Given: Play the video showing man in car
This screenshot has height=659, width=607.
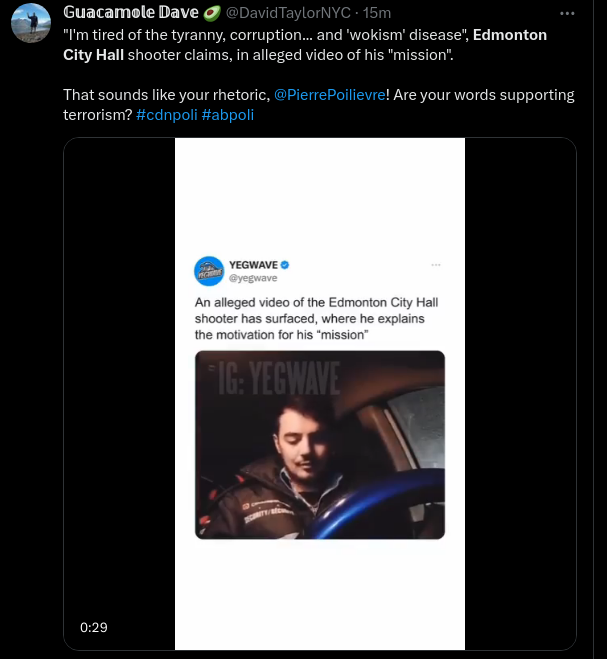Looking at the screenshot, I should click(319, 445).
